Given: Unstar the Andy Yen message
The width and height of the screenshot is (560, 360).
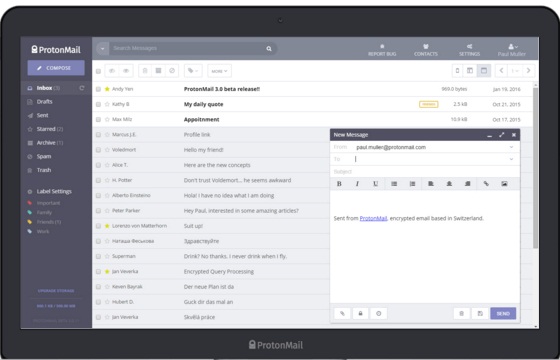Looking at the screenshot, I should pos(107,89).
